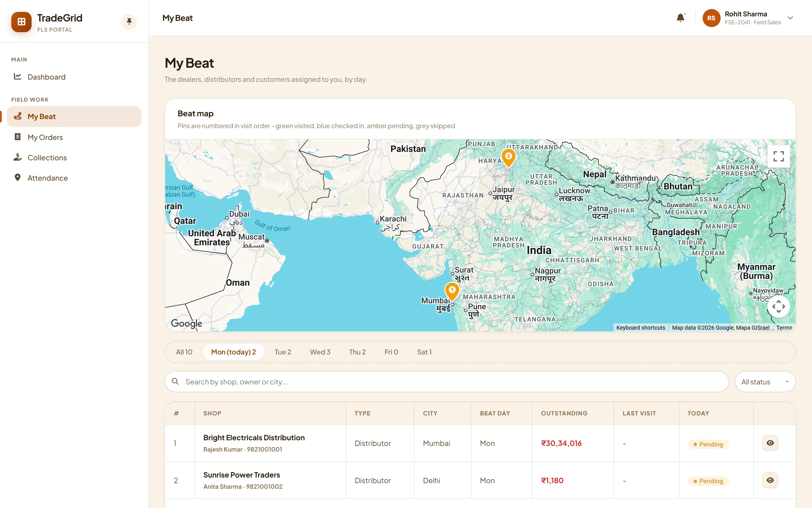Viewport: 812px width, 508px height.
Task: Click the ₹1,180 outstanding amount
Action: click(x=552, y=481)
